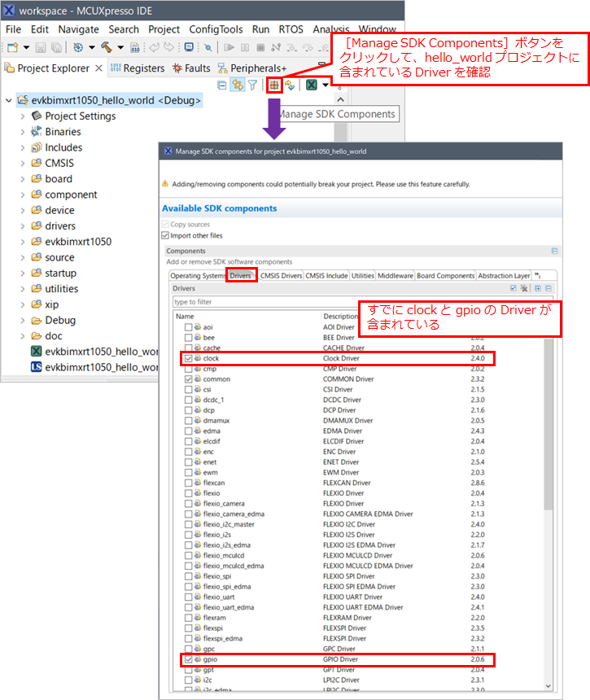590x700 pixels.
Task: Uncheck the clock driver checkbox
Action: point(188,358)
